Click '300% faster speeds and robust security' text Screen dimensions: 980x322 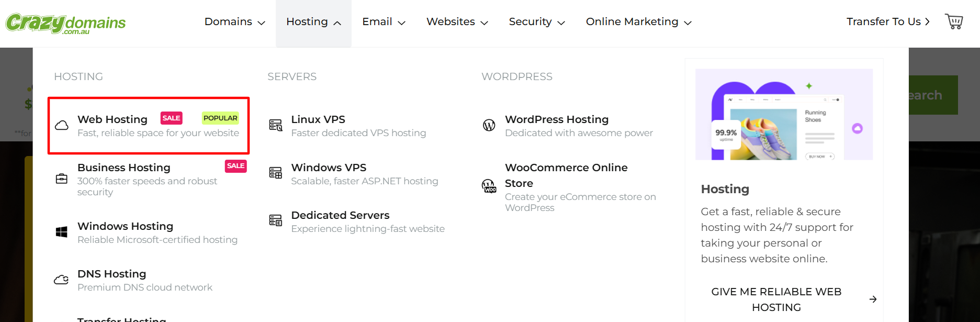click(x=147, y=186)
